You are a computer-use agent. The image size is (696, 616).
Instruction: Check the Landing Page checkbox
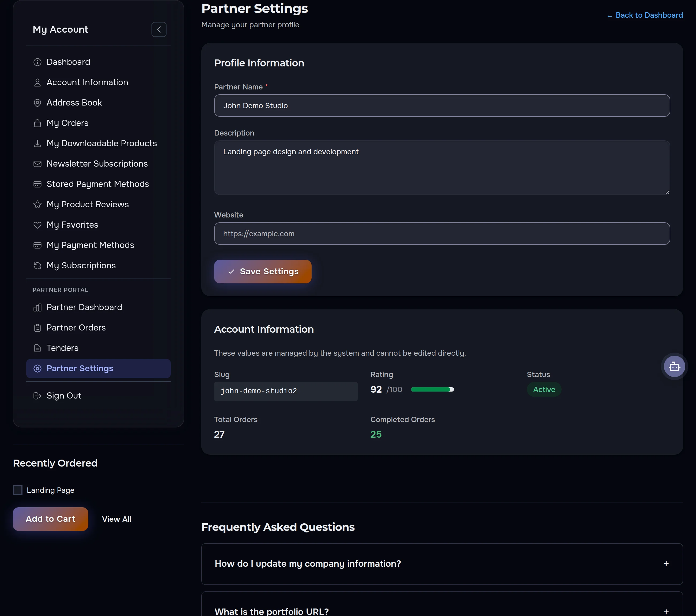pyautogui.click(x=18, y=490)
